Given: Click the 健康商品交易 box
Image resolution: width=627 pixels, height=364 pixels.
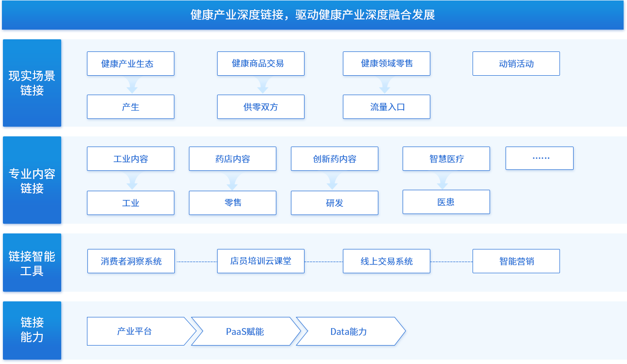Looking at the screenshot, I should pos(261,64).
